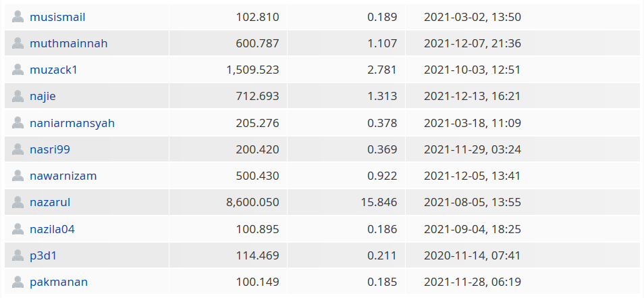Open najie's user profile
This screenshot has height=298, width=644.
pyautogui.click(x=43, y=97)
